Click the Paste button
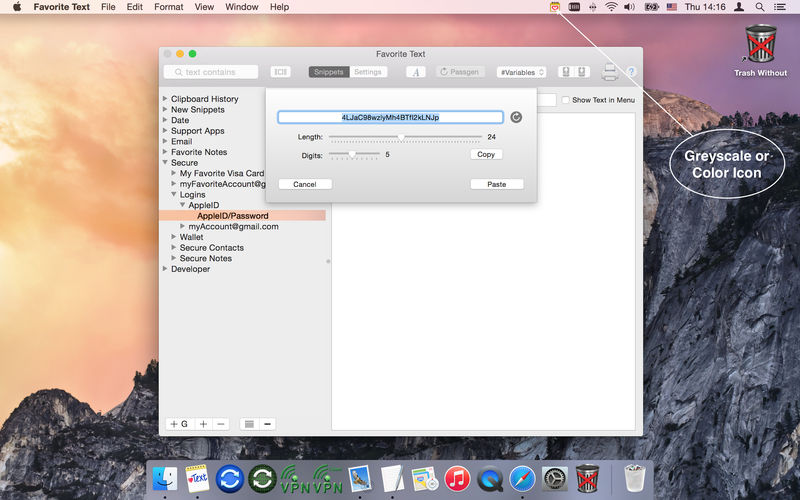The width and height of the screenshot is (800, 500). [x=496, y=184]
